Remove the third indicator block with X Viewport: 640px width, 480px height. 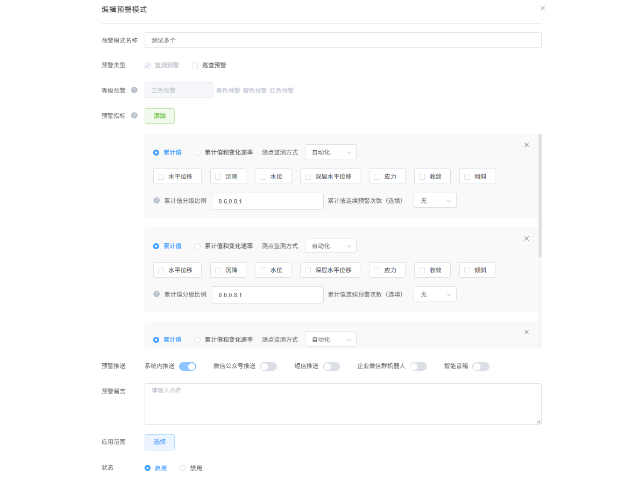(x=526, y=332)
